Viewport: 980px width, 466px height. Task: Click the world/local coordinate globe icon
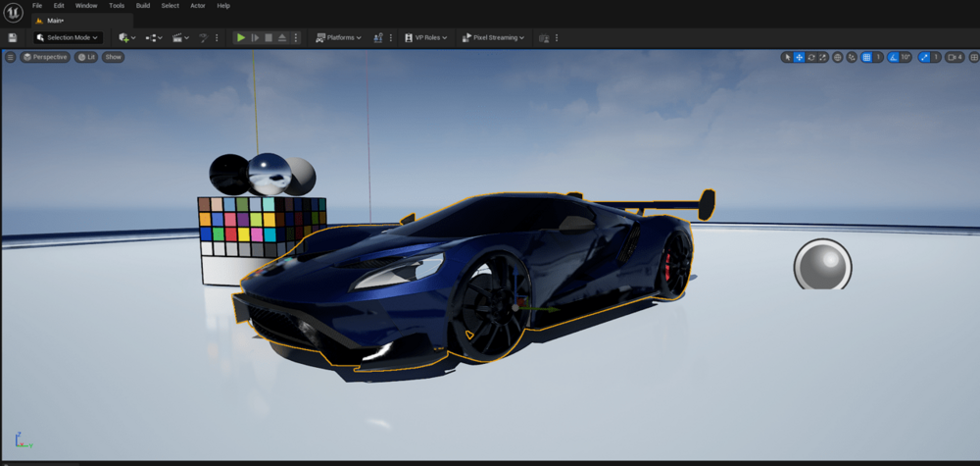click(838, 57)
